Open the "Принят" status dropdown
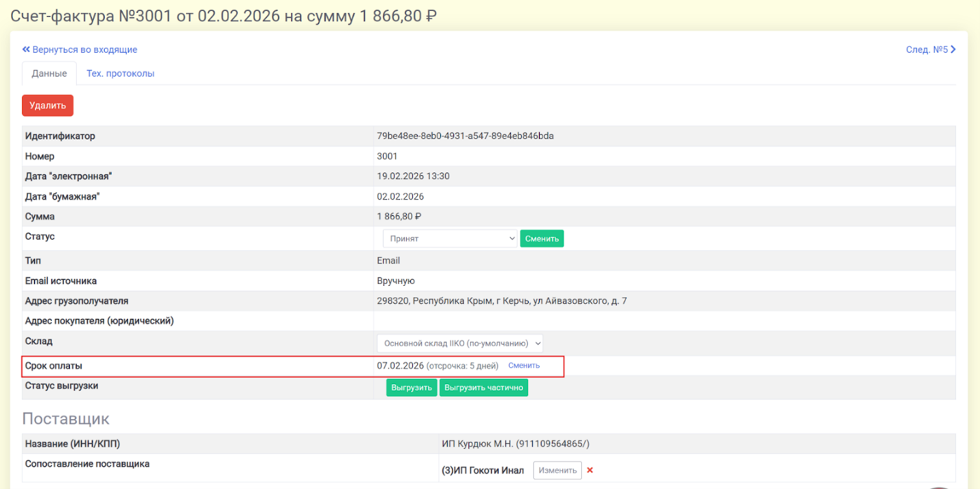The image size is (980, 489). 449,239
